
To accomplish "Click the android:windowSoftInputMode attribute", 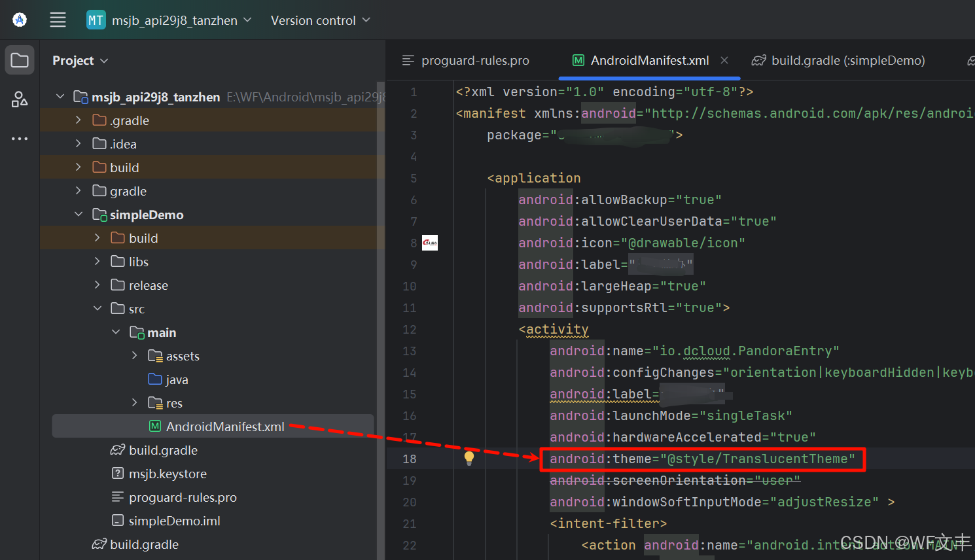I will click(715, 502).
